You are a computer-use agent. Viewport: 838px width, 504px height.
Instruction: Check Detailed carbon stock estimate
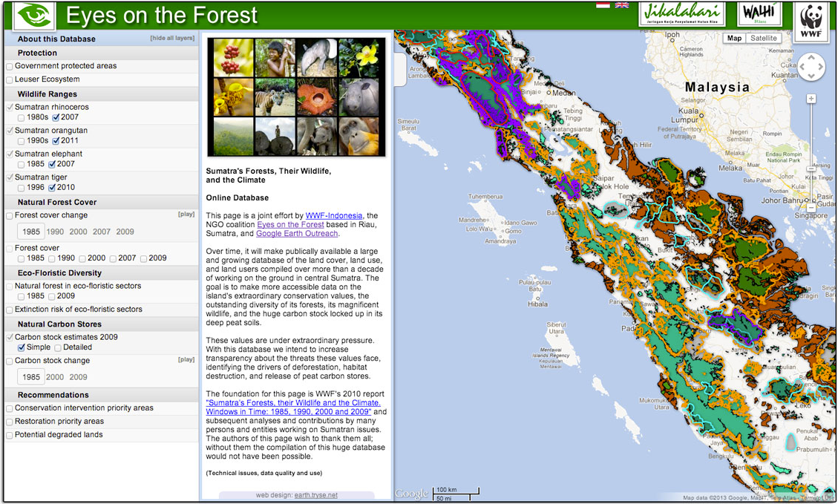(58, 348)
